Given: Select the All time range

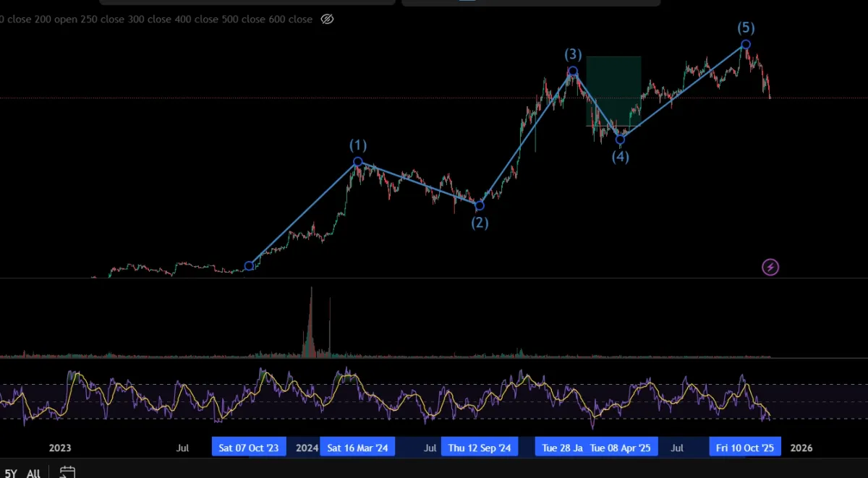Looking at the screenshot, I should point(33,474).
